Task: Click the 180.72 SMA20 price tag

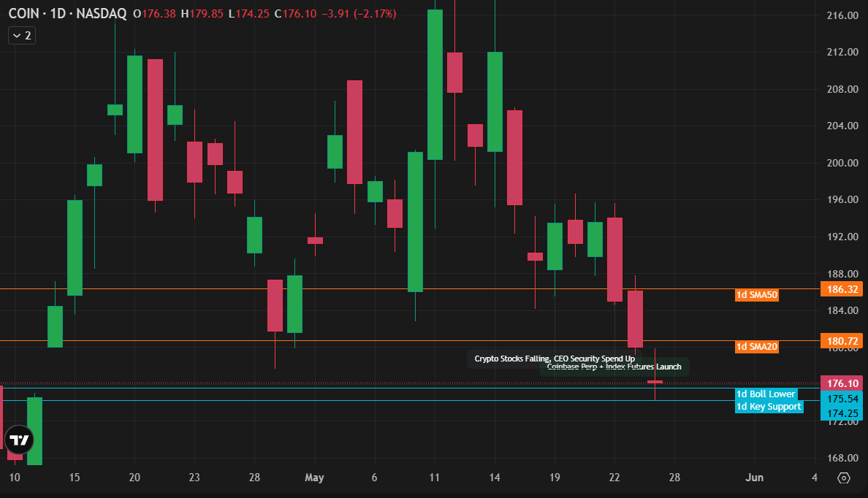Action: (x=842, y=341)
